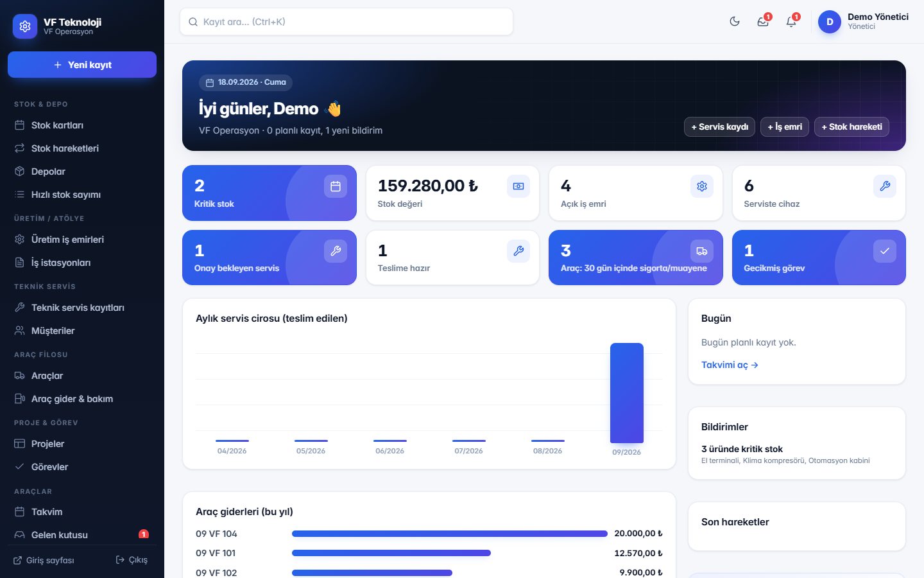Viewport: 924px width, 578px height.
Task: Open Projeler from the sidebar
Action: (x=82, y=444)
